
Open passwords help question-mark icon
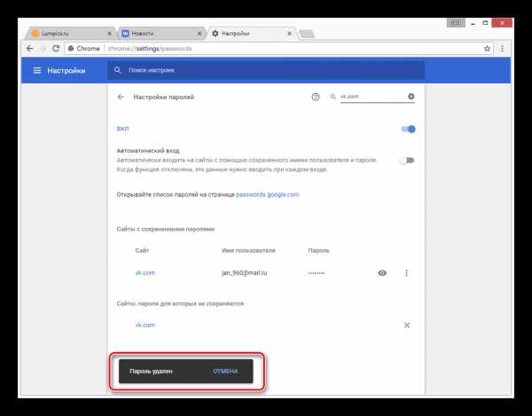[x=316, y=97]
